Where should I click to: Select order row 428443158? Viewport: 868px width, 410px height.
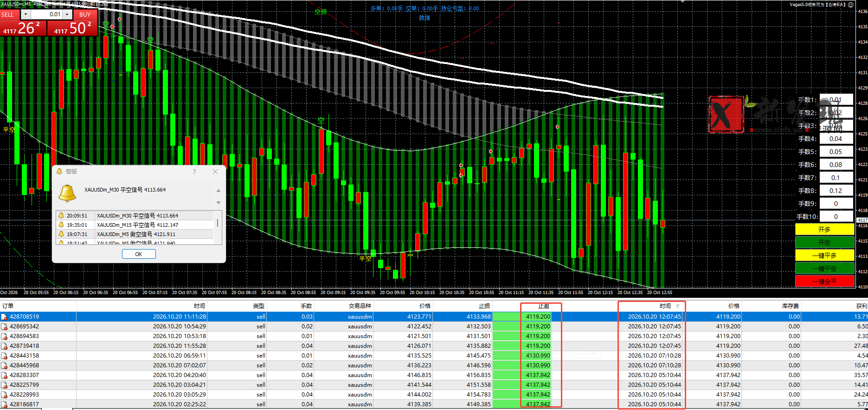tap(434, 356)
